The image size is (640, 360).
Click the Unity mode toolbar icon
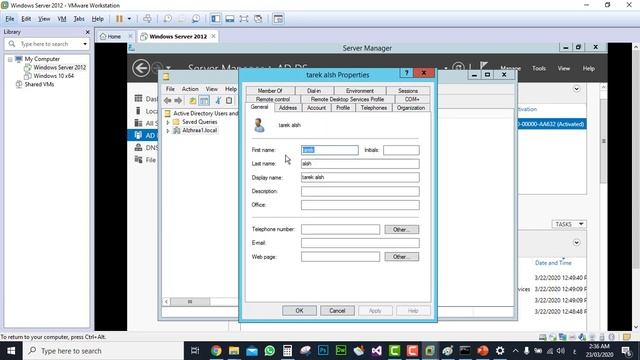tap(258, 19)
